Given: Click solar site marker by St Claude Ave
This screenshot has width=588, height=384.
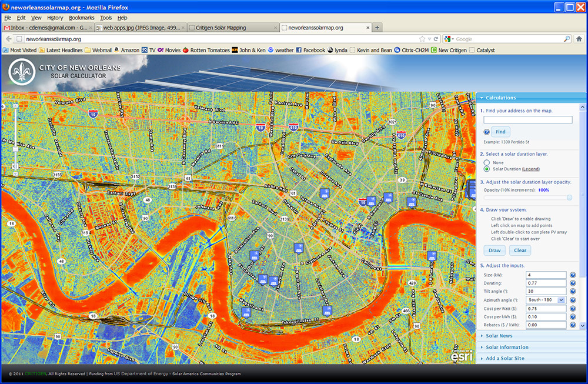Looking at the screenshot, I should click(x=412, y=202).
